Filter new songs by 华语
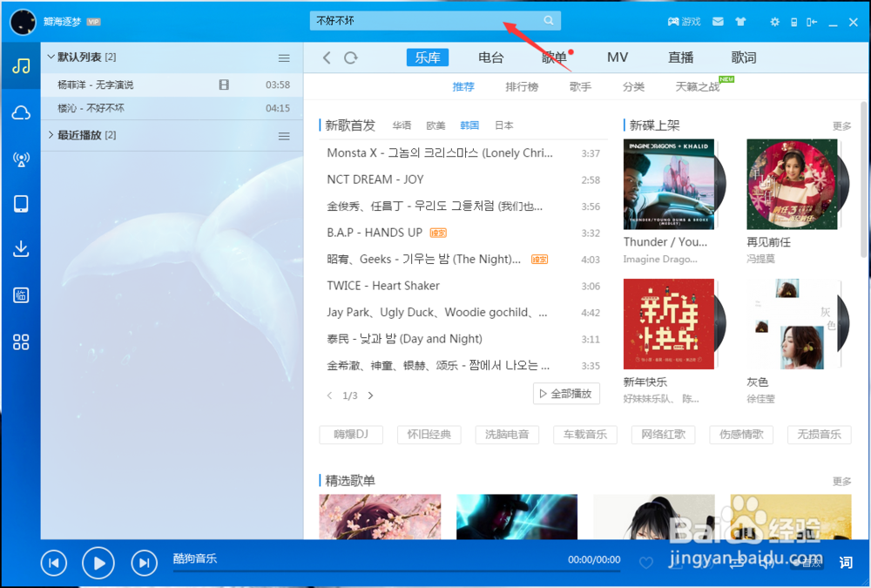The image size is (871, 588). 402,125
